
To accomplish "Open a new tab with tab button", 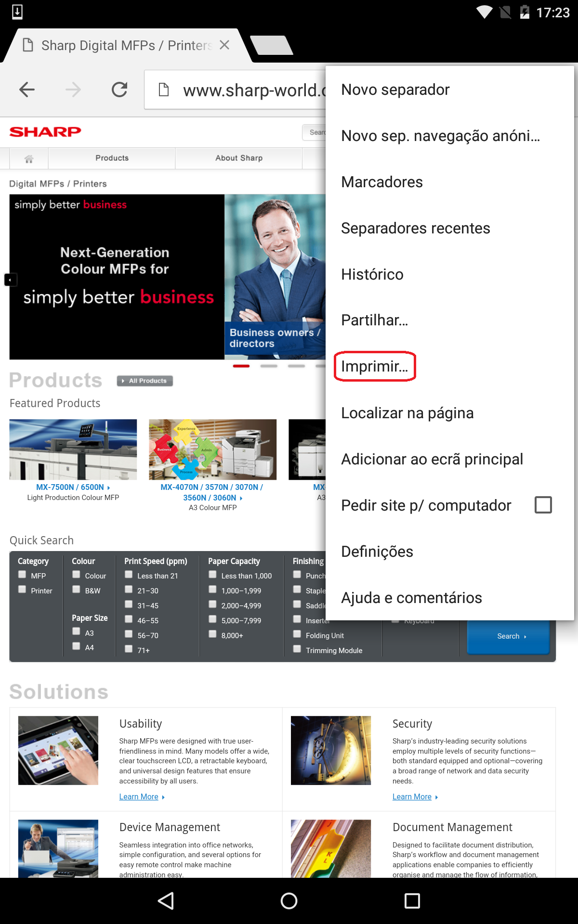I will point(272,45).
